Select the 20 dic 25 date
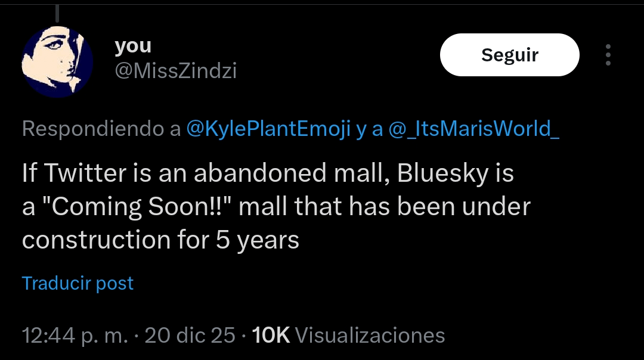Screen dimensions: 644x360 pos(190,335)
